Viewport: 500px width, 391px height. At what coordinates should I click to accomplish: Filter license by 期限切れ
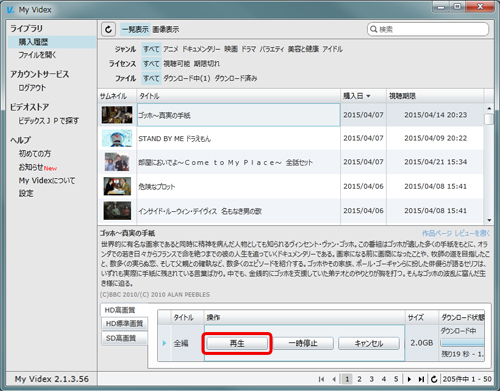tap(206, 63)
